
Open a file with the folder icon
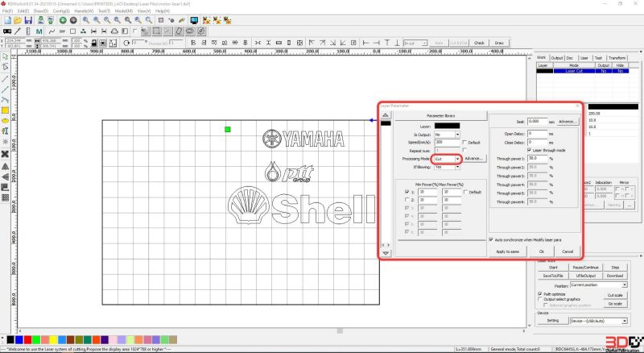coord(18,20)
